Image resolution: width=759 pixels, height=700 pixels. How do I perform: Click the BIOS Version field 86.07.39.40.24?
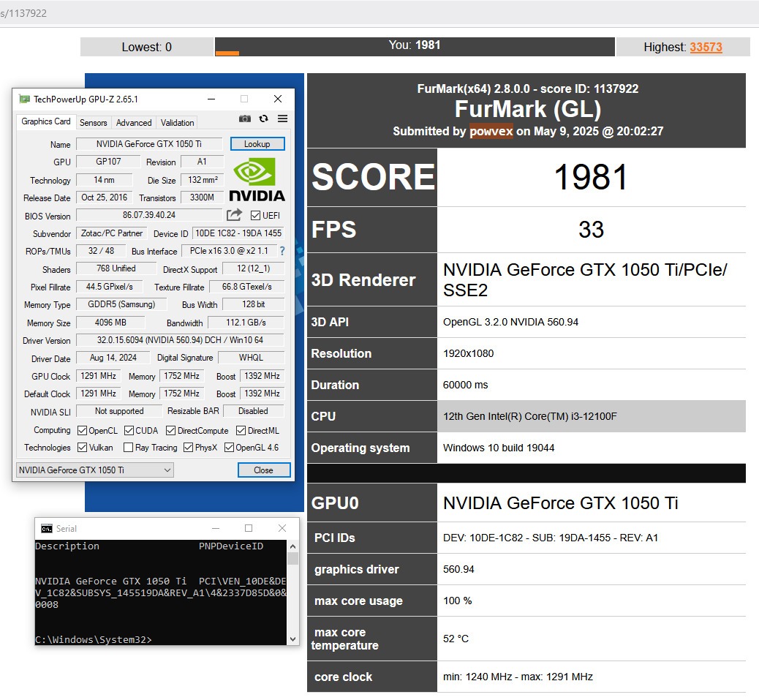[149, 215]
